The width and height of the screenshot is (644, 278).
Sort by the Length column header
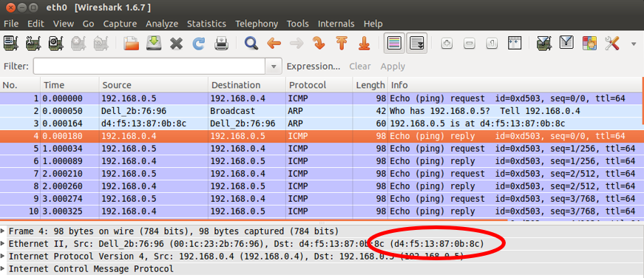(x=370, y=85)
